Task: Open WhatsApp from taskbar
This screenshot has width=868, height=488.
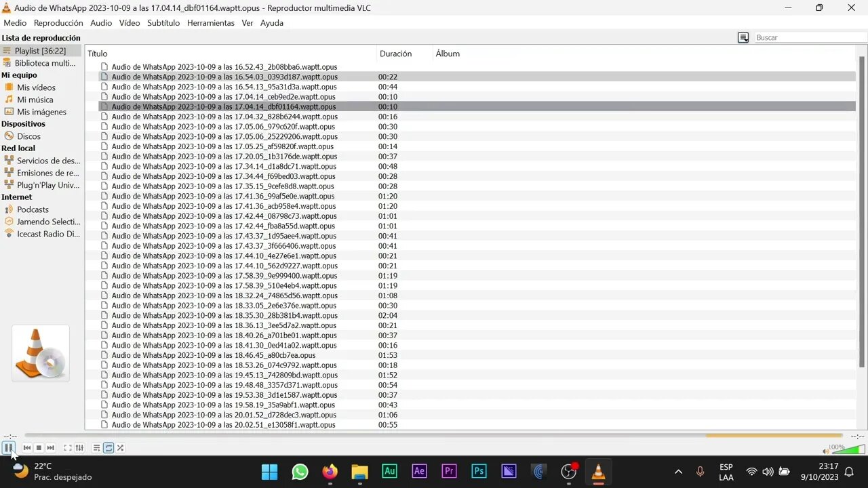Action: [300, 472]
